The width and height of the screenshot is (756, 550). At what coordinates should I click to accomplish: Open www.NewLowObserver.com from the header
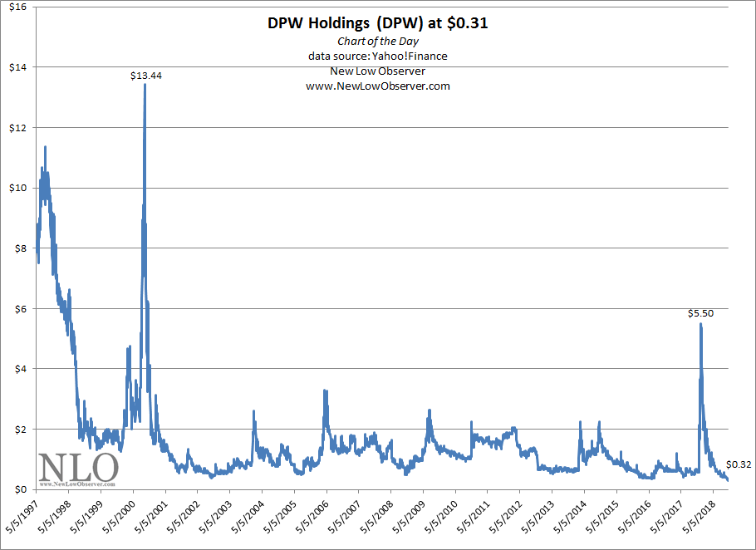[x=378, y=86]
